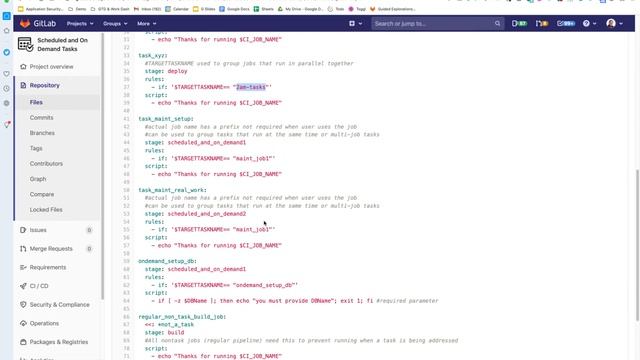Click the task_maint_setup job name
640x360 pixels.
tap(166, 119)
